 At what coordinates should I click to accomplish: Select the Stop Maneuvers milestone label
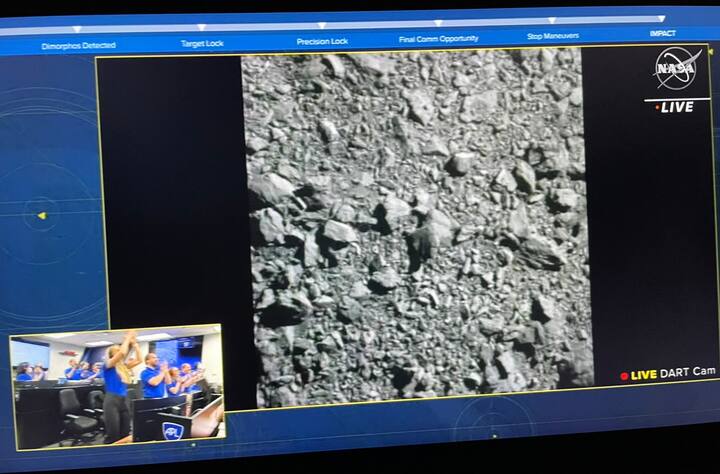tap(555, 36)
